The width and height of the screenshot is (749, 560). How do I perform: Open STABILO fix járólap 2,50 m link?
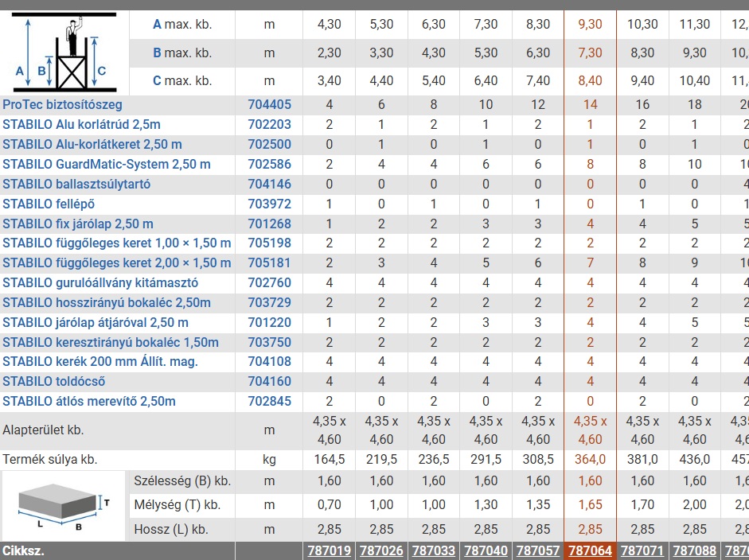(x=78, y=224)
